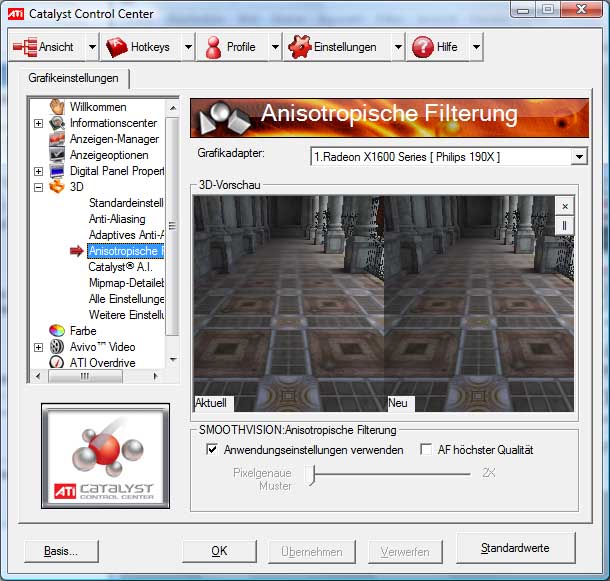610x581 pixels.
Task: Click the Aktuell preview image
Action: (x=289, y=304)
